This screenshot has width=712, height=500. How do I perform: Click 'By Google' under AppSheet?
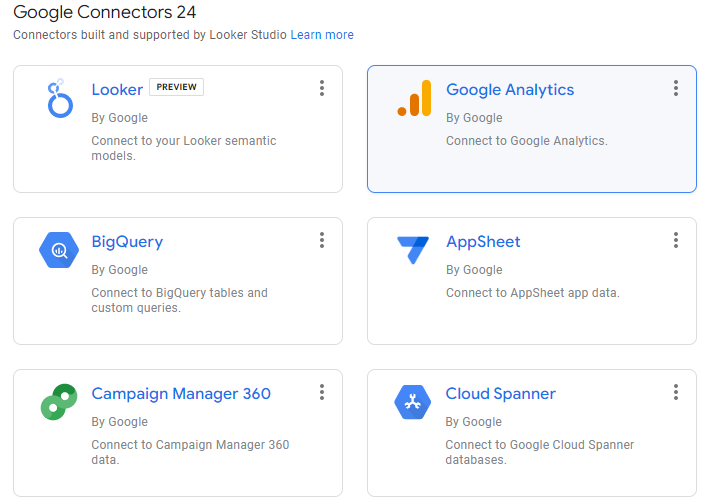click(474, 270)
